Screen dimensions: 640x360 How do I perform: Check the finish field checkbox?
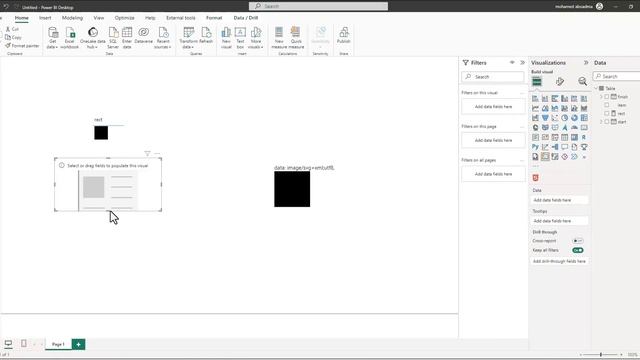click(607, 97)
